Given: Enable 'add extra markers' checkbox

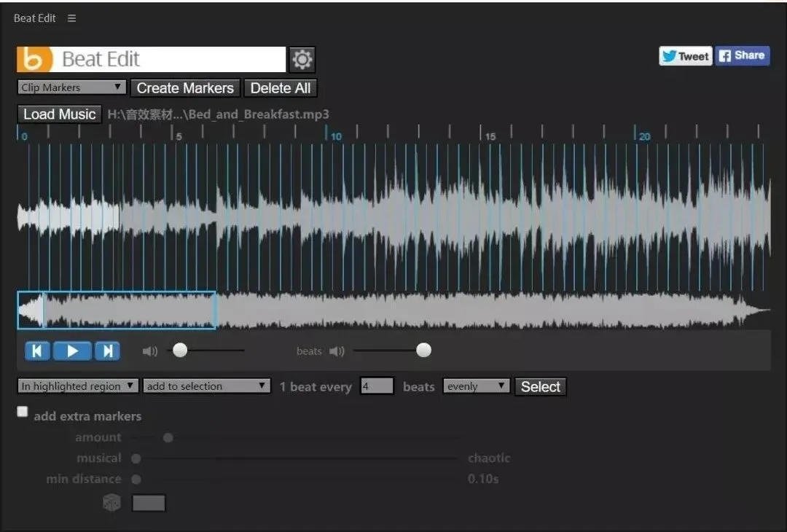Looking at the screenshot, I should [22, 412].
